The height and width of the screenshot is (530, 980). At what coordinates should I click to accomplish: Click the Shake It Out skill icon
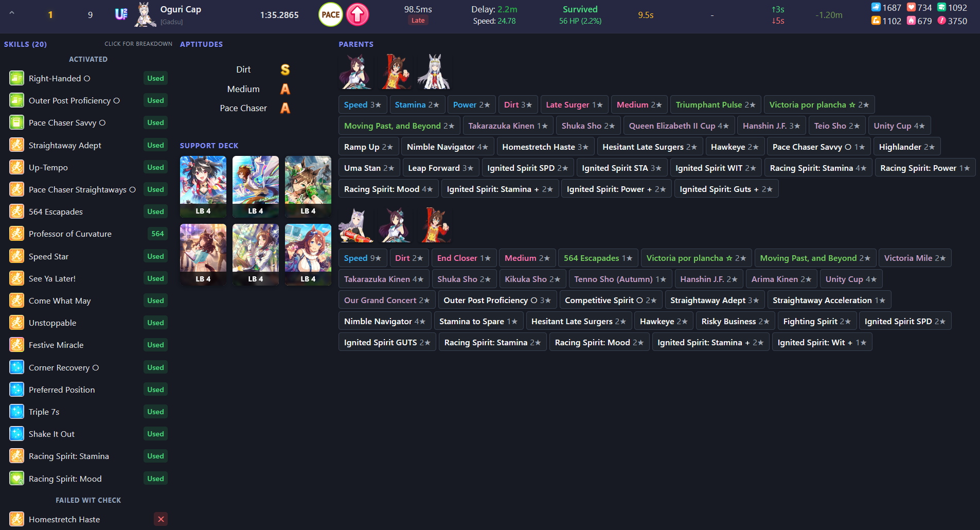pos(16,434)
